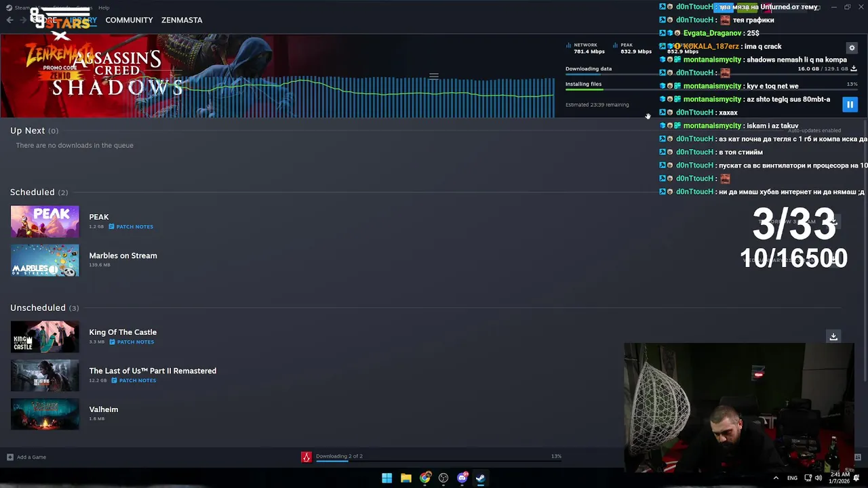Open the King Of The Castle thumbnail
This screenshot has height=488, width=868.
(45, 337)
